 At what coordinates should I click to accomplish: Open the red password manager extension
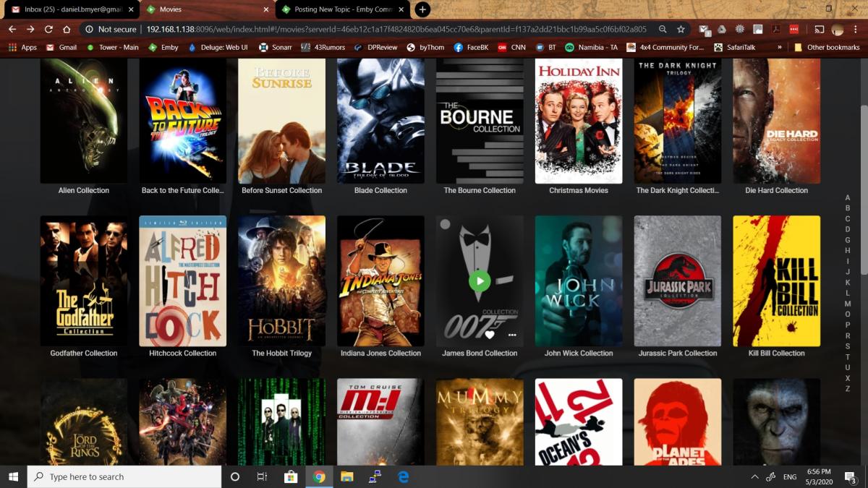(x=793, y=29)
